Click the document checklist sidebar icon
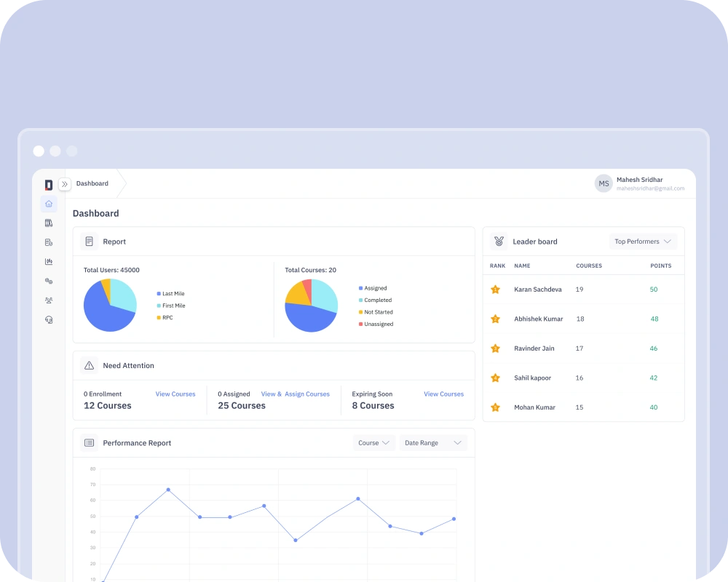The width and height of the screenshot is (728, 582). tap(49, 242)
